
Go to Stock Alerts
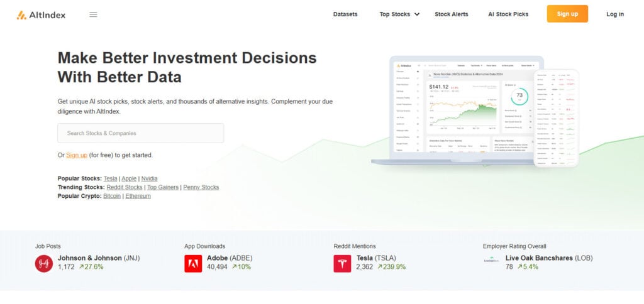[452, 14]
